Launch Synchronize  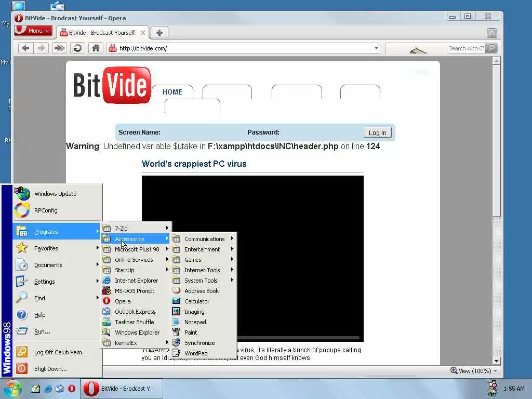(204, 343)
